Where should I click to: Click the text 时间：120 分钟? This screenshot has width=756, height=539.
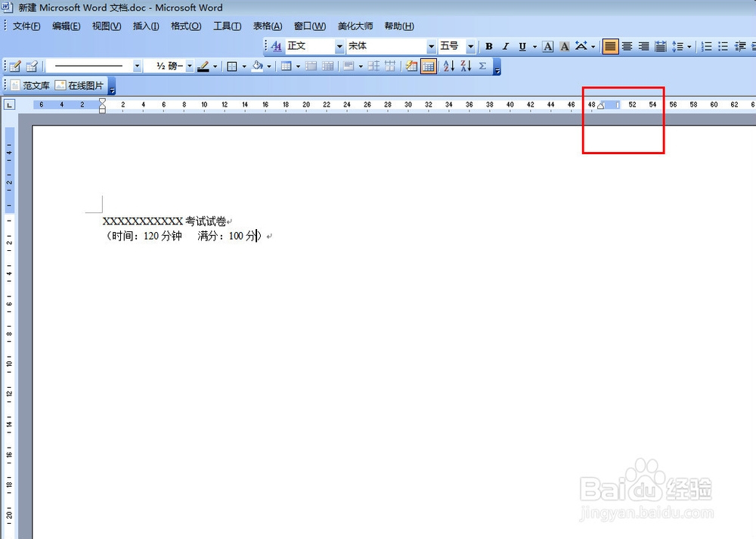[x=147, y=236]
